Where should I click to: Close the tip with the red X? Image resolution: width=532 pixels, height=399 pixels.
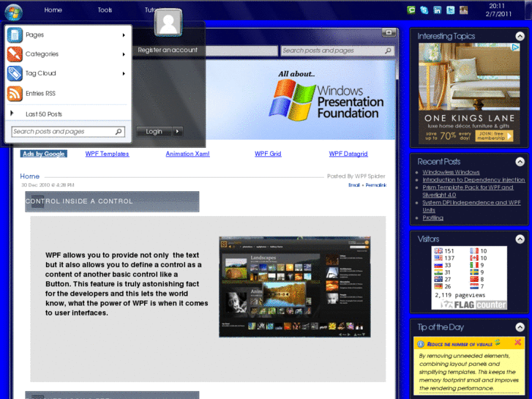518,343
